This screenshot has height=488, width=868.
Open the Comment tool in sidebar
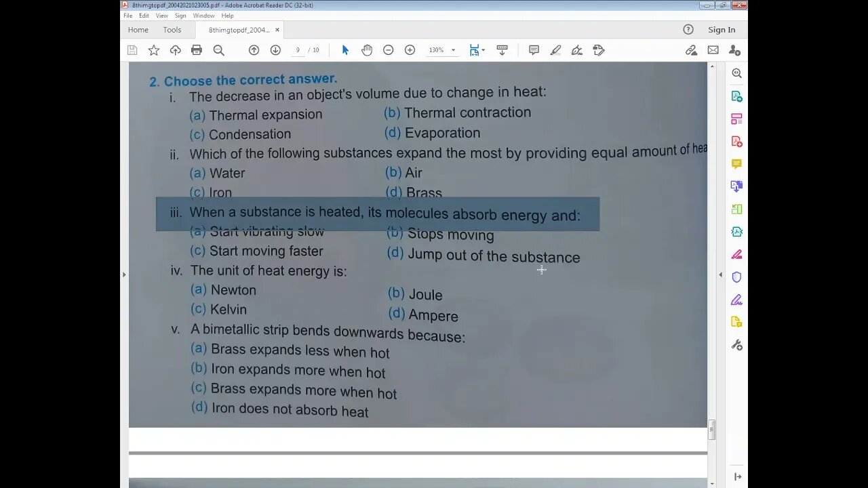(x=736, y=164)
